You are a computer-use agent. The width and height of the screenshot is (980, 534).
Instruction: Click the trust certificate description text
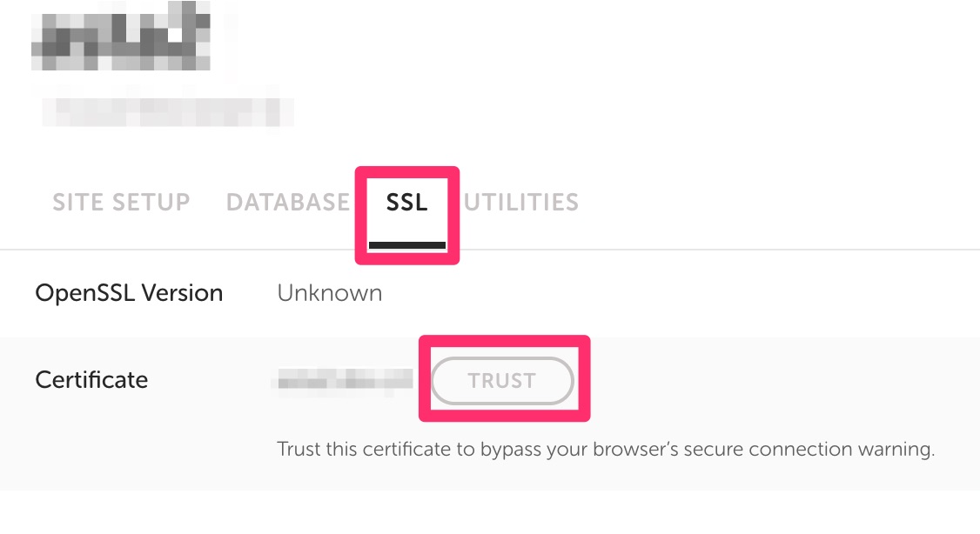pos(605,451)
